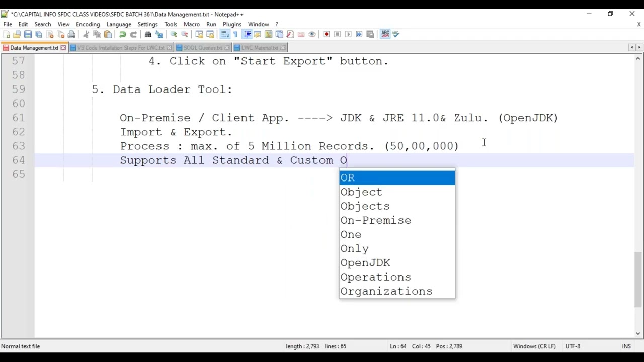Close the Data Management.txt tab
The height and width of the screenshot is (362, 644).
coord(63,48)
